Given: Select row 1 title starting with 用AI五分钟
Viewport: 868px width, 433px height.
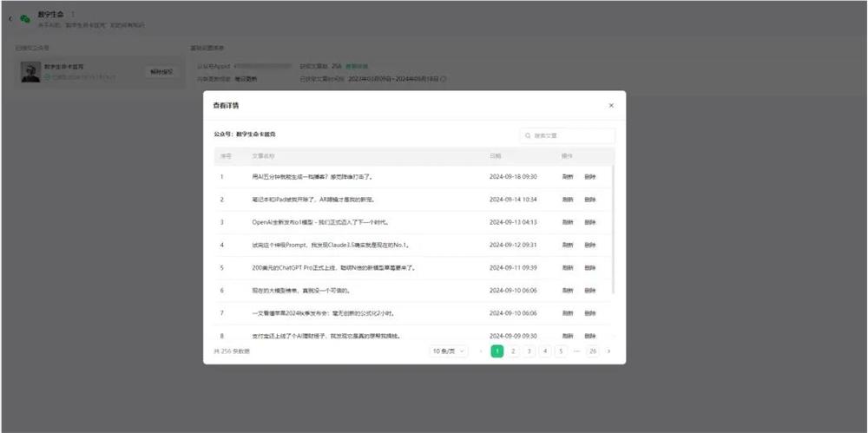Looking at the screenshot, I should (x=313, y=177).
